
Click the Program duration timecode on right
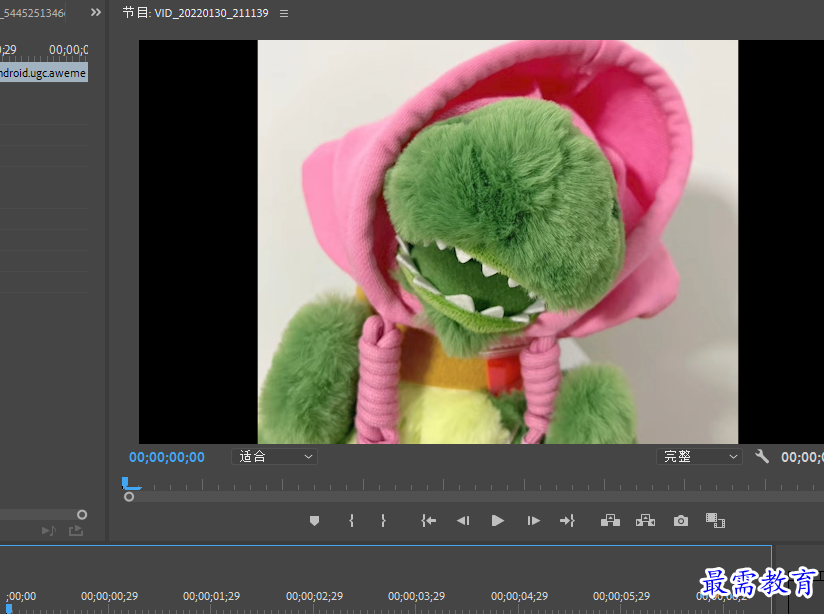tap(802, 457)
